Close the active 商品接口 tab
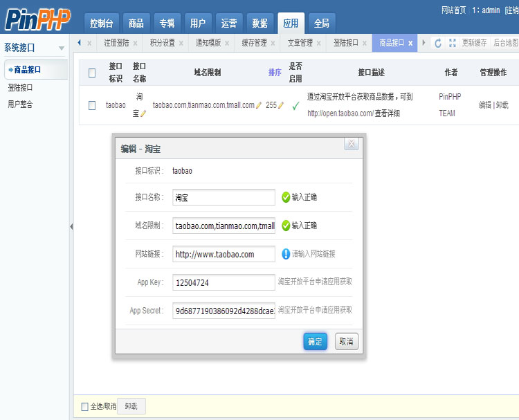 coord(410,43)
